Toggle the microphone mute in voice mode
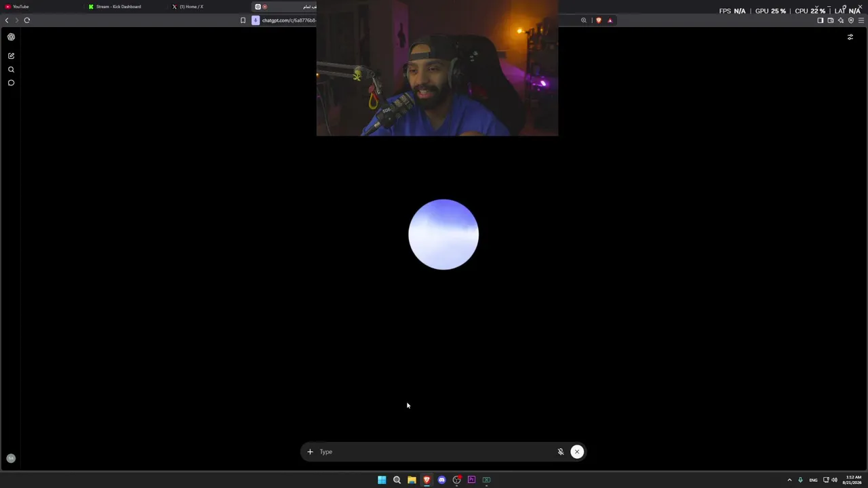 click(561, 452)
